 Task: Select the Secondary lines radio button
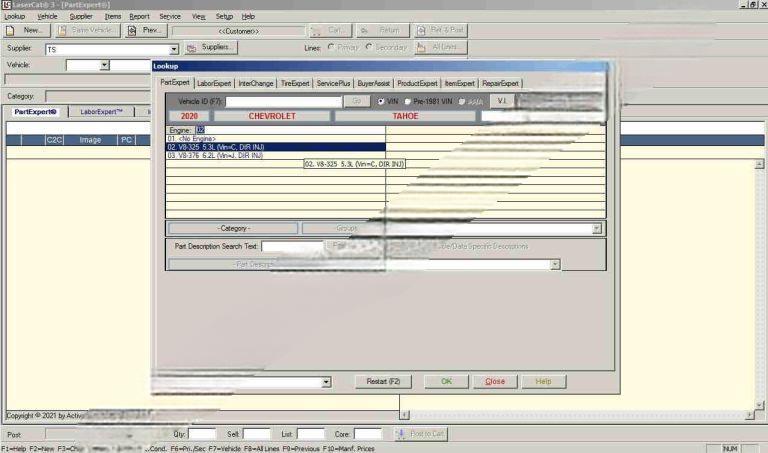tap(369, 47)
